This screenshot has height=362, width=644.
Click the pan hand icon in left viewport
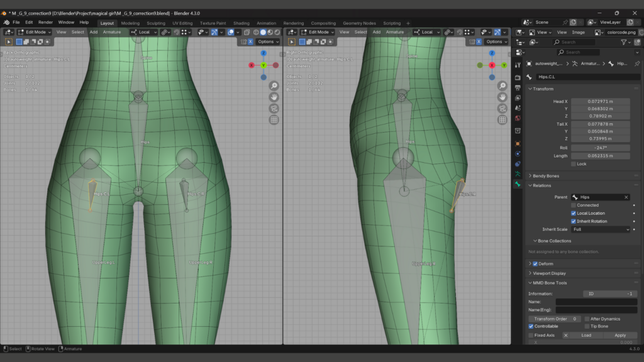274,97
